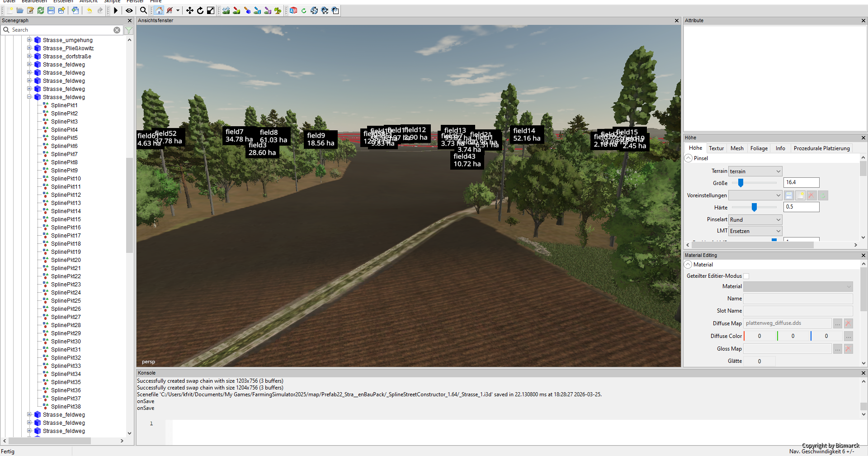
Task: Select the scale tool icon
Action: 211,10
